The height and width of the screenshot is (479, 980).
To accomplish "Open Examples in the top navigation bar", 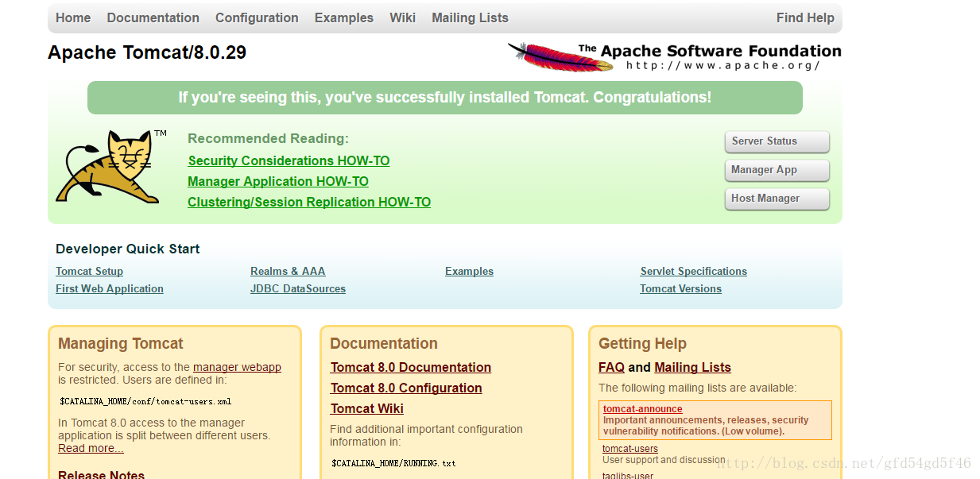I will tap(344, 17).
